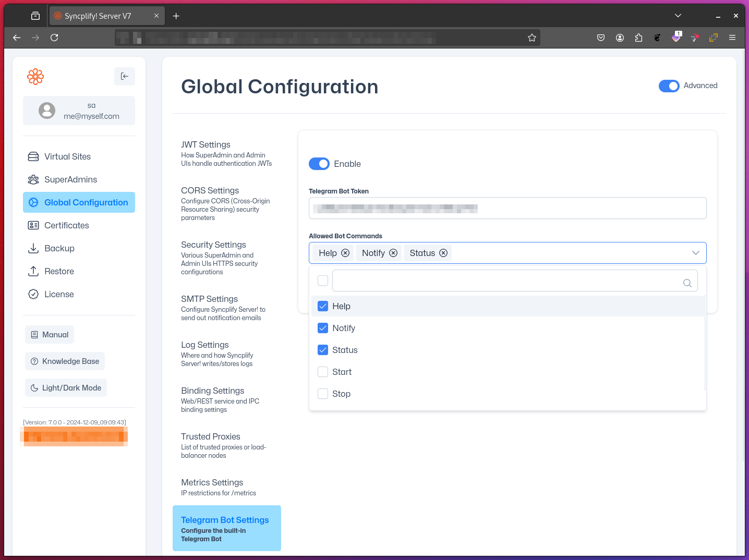Remove the Help tag via its x icon
749x560 pixels.
[x=345, y=253]
